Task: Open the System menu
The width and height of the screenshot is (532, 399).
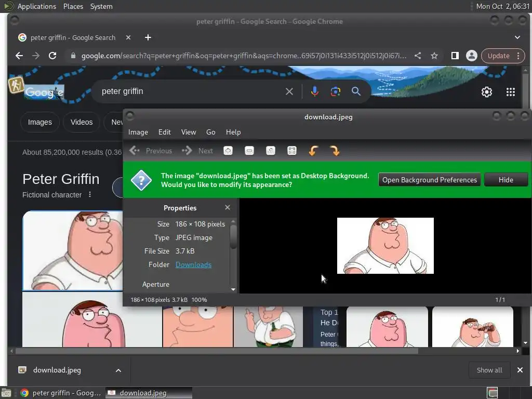Action: (101, 6)
